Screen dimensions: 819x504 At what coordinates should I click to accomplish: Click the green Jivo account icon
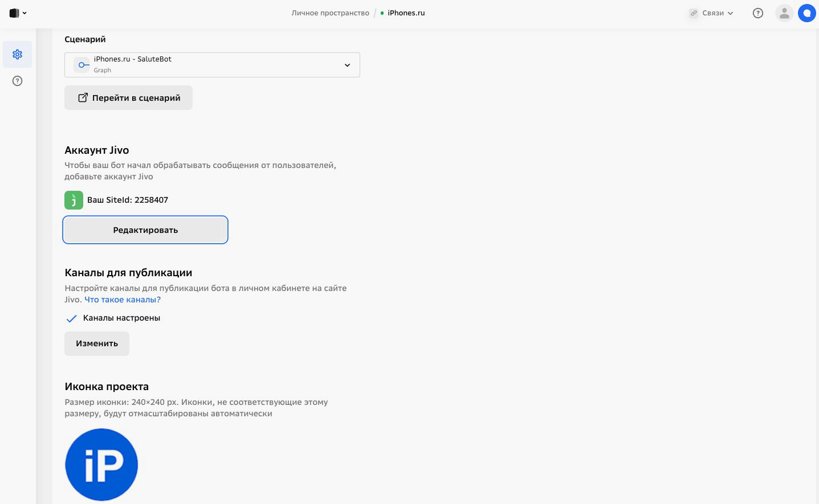click(x=74, y=200)
